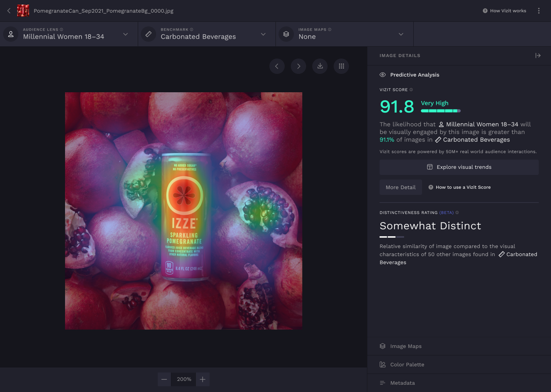Go back using the top-left arrow
The width and height of the screenshot is (551, 392).
[x=9, y=11]
